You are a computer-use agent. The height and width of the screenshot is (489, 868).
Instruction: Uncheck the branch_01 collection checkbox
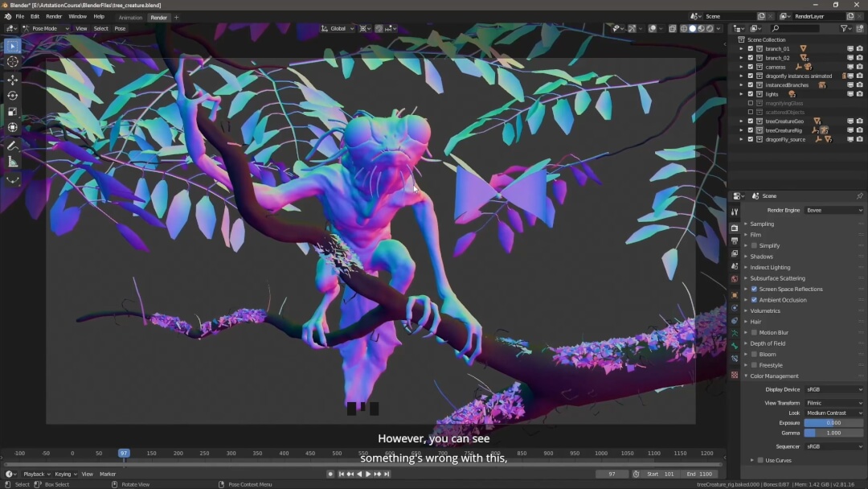coord(751,49)
